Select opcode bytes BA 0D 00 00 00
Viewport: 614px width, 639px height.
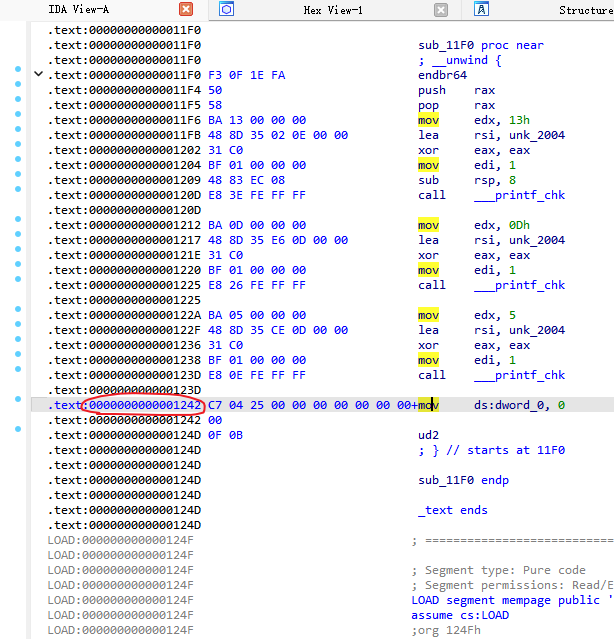257,225
